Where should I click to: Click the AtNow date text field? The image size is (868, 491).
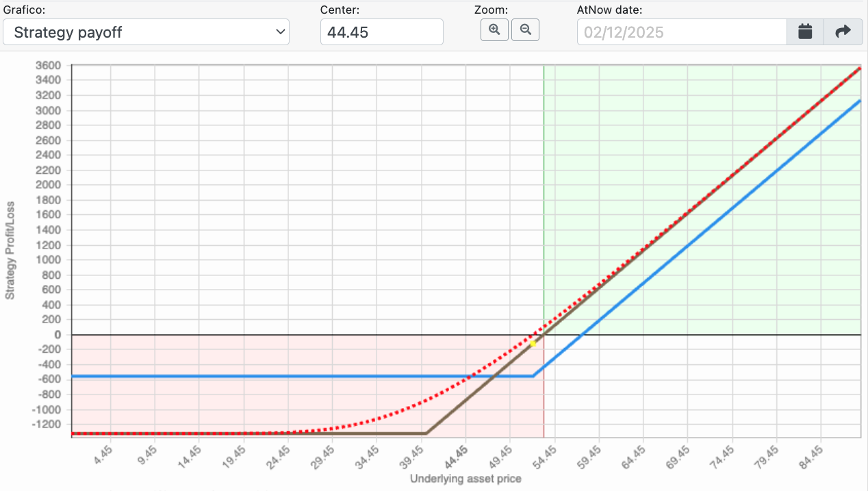681,32
